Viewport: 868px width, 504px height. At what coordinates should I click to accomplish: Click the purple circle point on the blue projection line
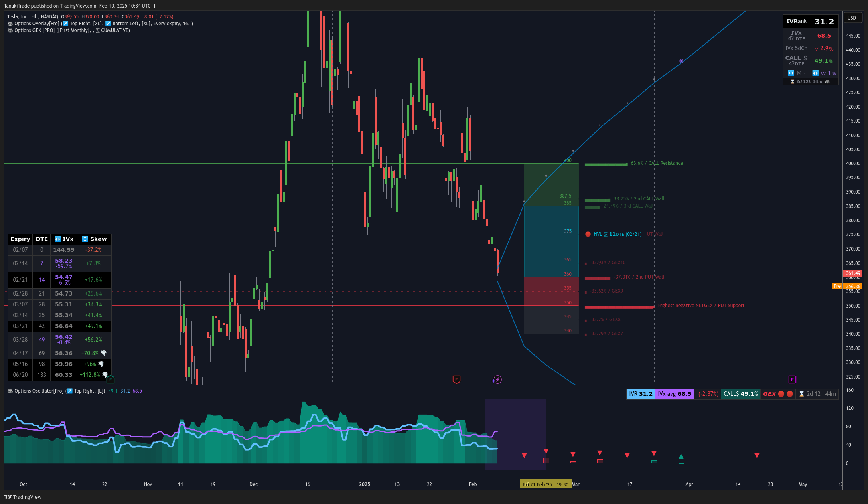coord(681,61)
